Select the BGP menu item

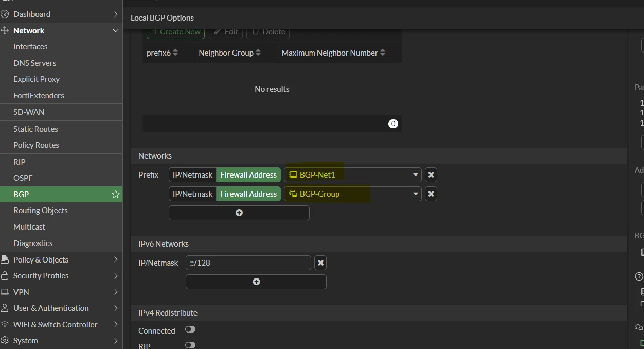coord(61,194)
